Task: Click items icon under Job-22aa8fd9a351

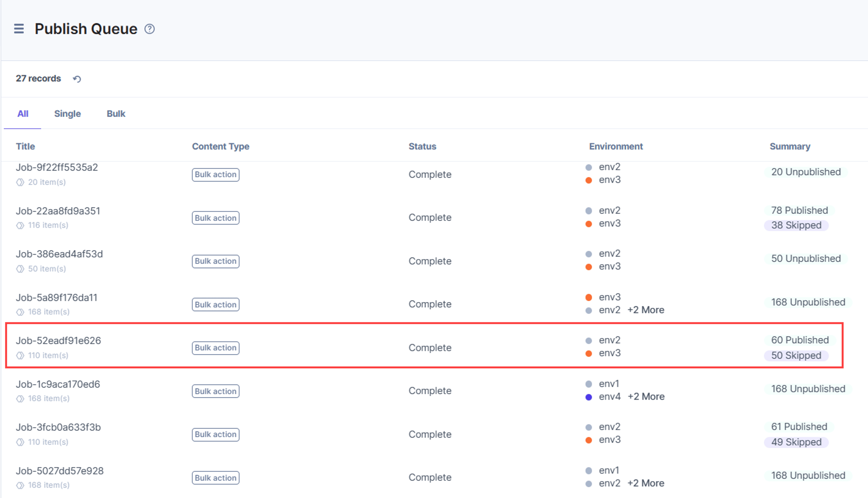Action: (20, 226)
